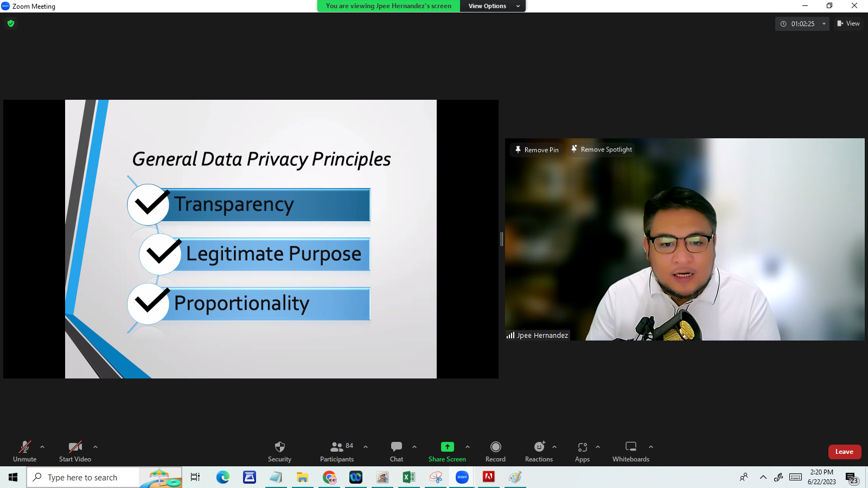Open the Webex taskbar icon
The height and width of the screenshot is (488, 868).
pos(356,477)
